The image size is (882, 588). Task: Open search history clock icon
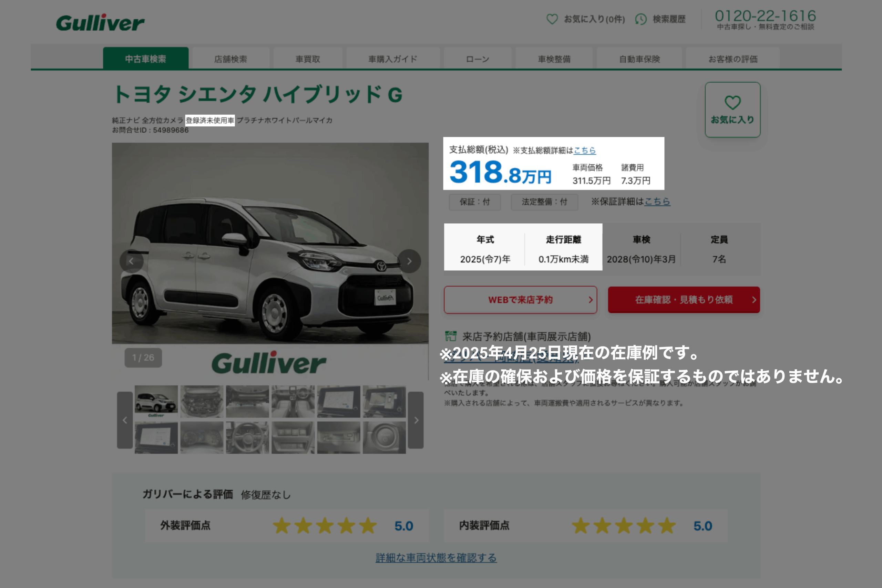click(x=641, y=19)
